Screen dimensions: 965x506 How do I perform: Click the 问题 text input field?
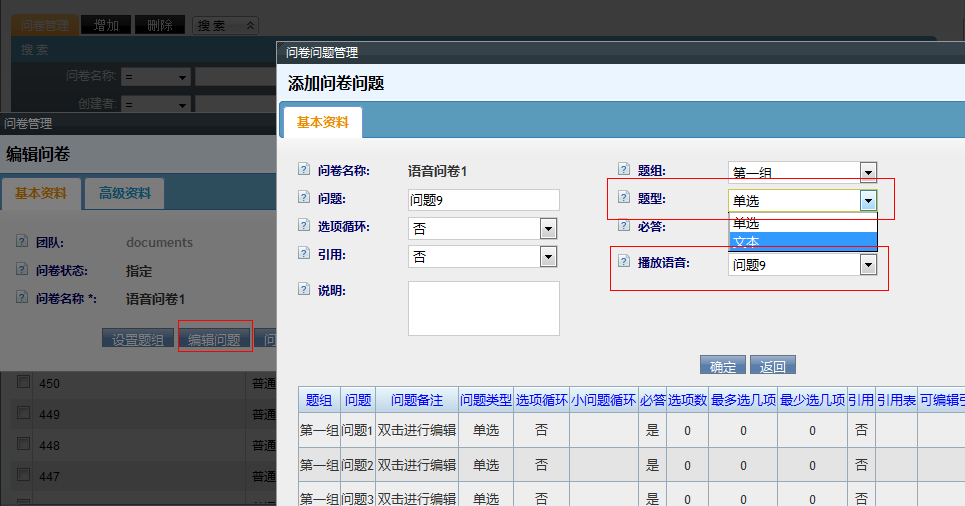[x=483, y=200]
